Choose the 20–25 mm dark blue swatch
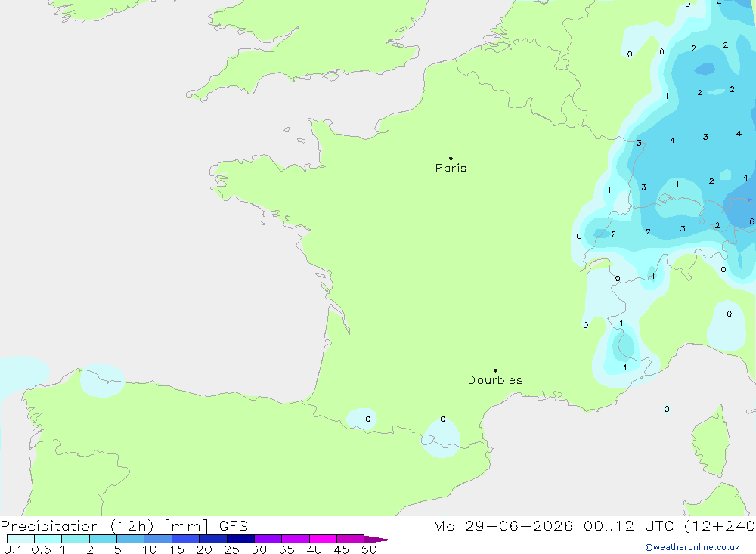The image size is (756, 554). tap(212, 539)
